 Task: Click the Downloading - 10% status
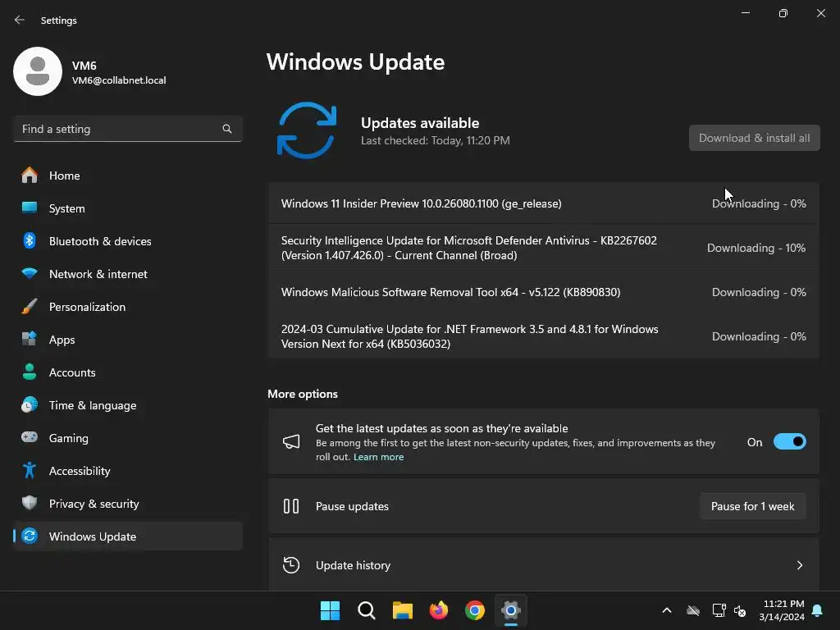point(756,248)
